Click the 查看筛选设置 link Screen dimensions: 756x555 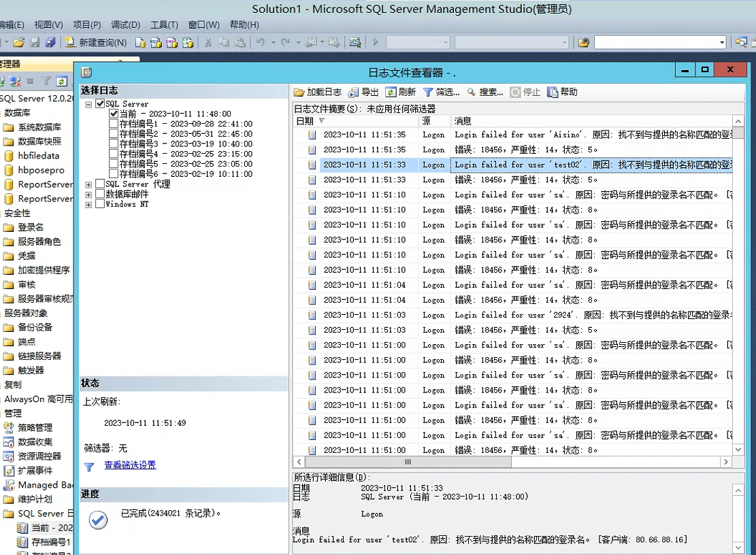tap(130, 465)
